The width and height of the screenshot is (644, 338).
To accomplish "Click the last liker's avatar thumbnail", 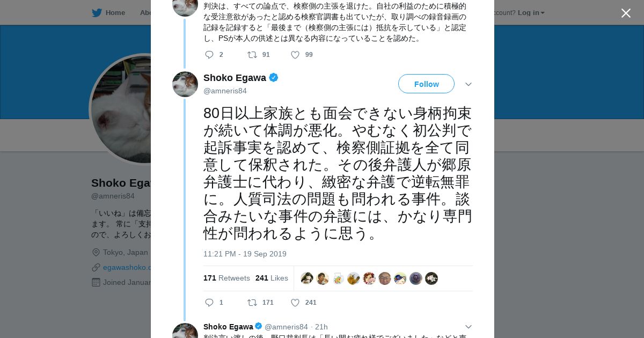I will 431,278.
